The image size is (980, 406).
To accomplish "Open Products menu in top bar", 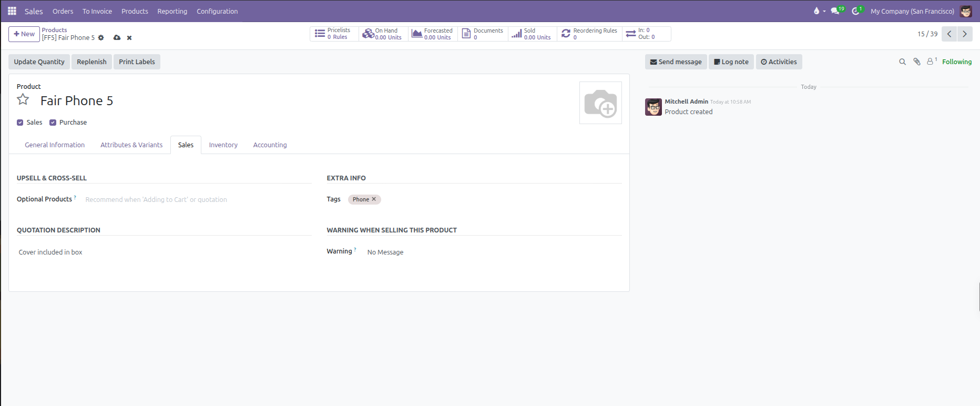I will pos(135,11).
